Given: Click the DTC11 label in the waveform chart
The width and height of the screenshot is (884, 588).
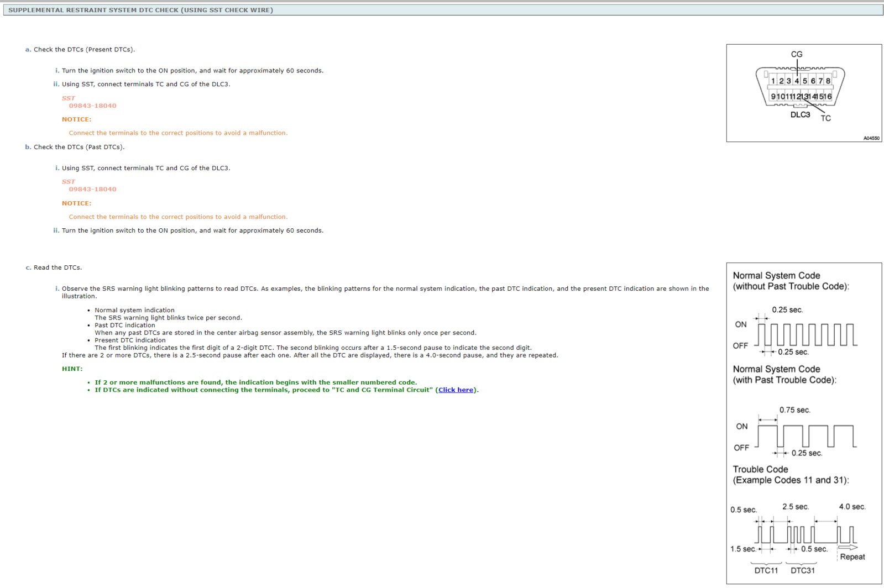Looking at the screenshot, I should [766, 570].
